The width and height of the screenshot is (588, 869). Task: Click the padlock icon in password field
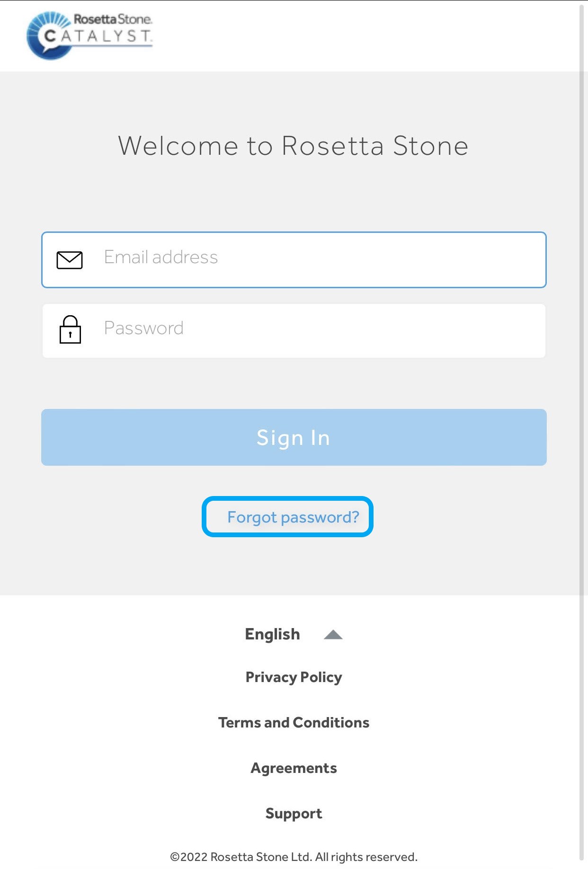tap(70, 329)
